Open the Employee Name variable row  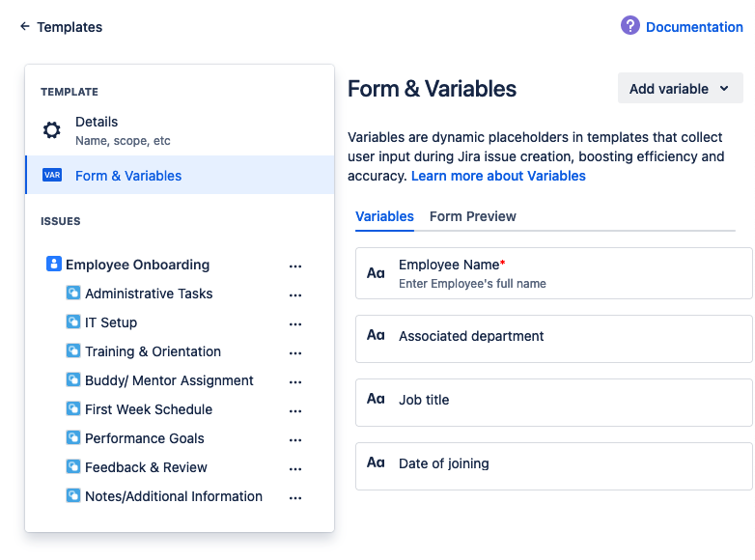click(553, 273)
